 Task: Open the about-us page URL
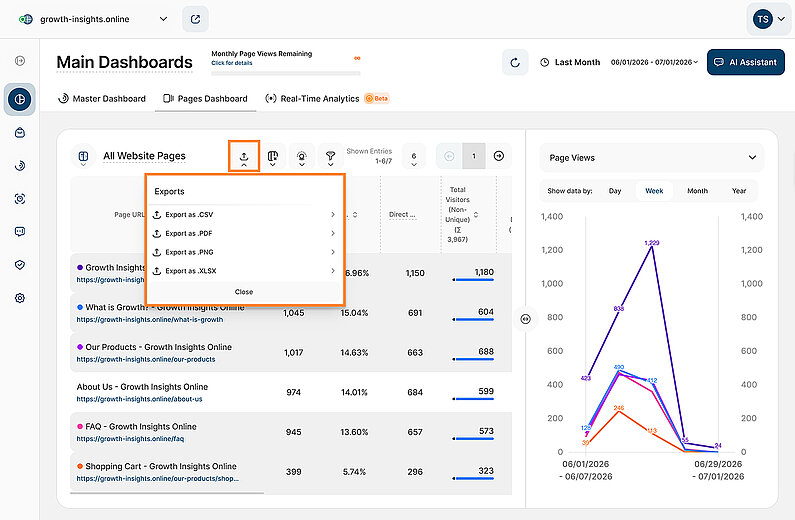[x=139, y=399]
